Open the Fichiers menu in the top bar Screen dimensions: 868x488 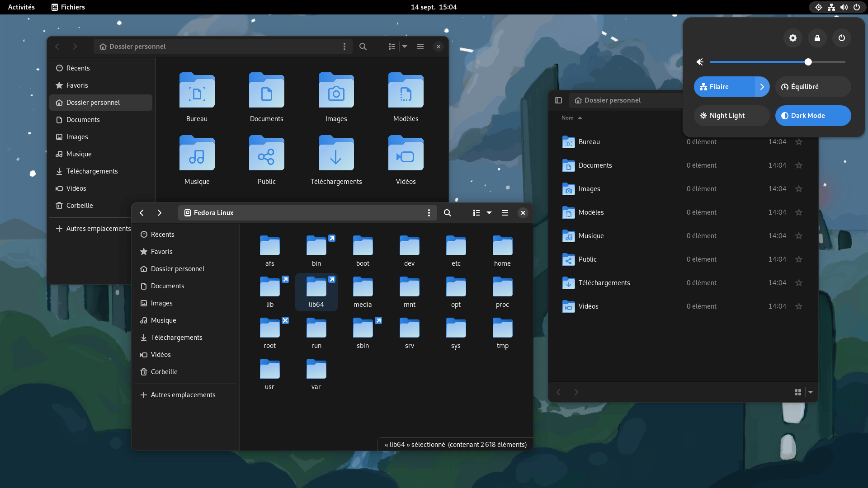(x=67, y=7)
